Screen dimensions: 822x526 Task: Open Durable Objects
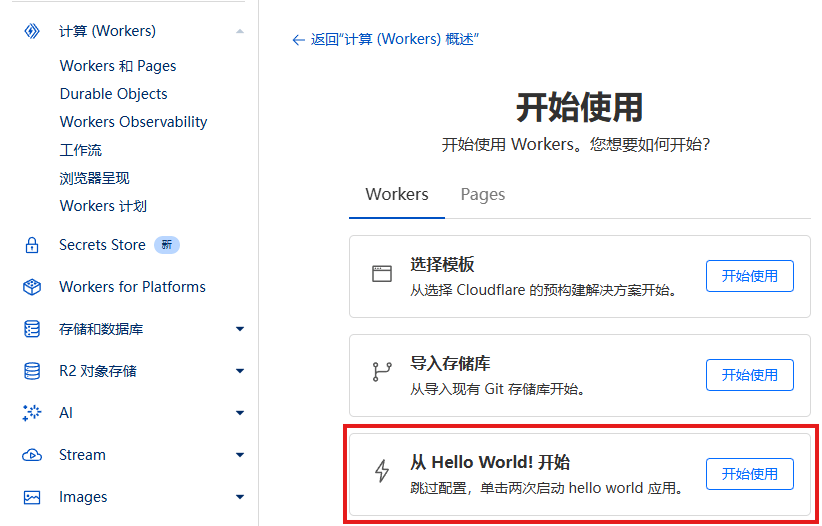(113, 94)
